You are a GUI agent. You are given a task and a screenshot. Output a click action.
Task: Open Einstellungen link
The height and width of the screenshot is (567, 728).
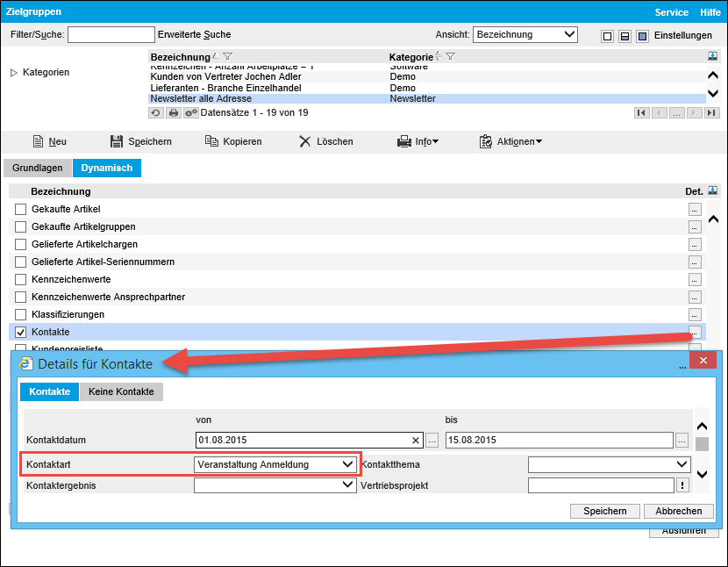[x=683, y=36]
